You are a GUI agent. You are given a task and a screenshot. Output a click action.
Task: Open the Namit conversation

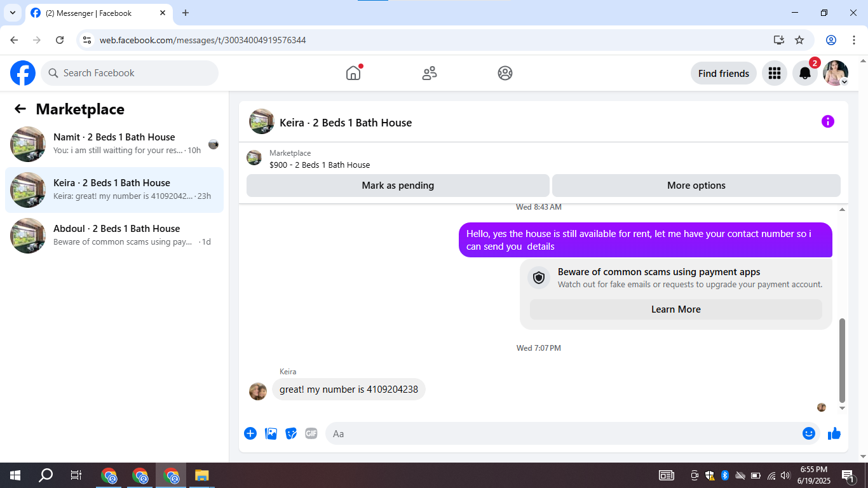point(114,144)
